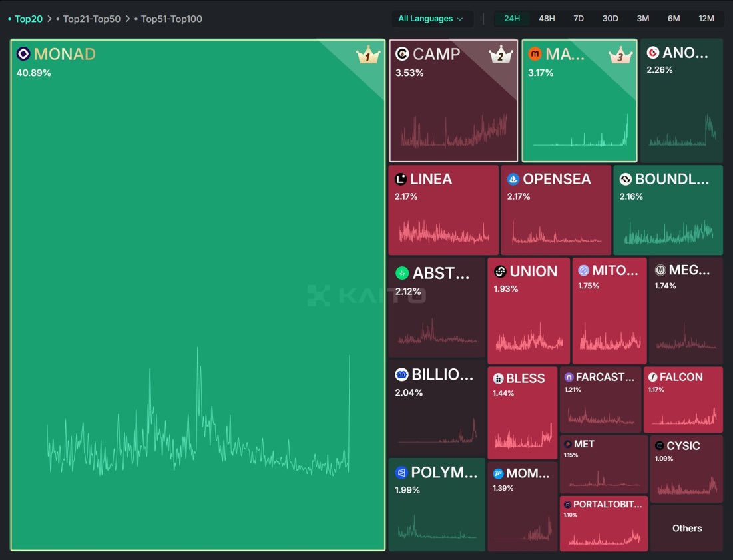Viewport: 733px width, 560px height.
Task: Click the CAMP 3.53% value
Action: point(409,73)
